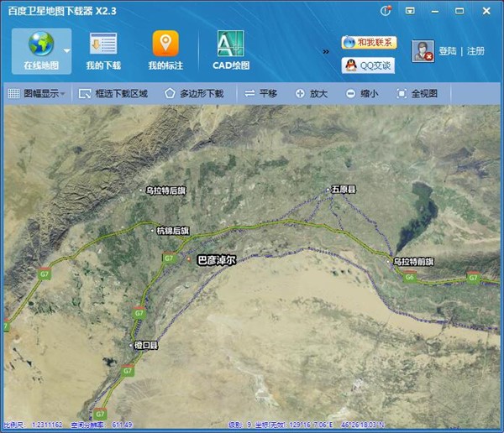504x433 pixels.
Task: Click the 注册 register link
Action: tap(475, 51)
